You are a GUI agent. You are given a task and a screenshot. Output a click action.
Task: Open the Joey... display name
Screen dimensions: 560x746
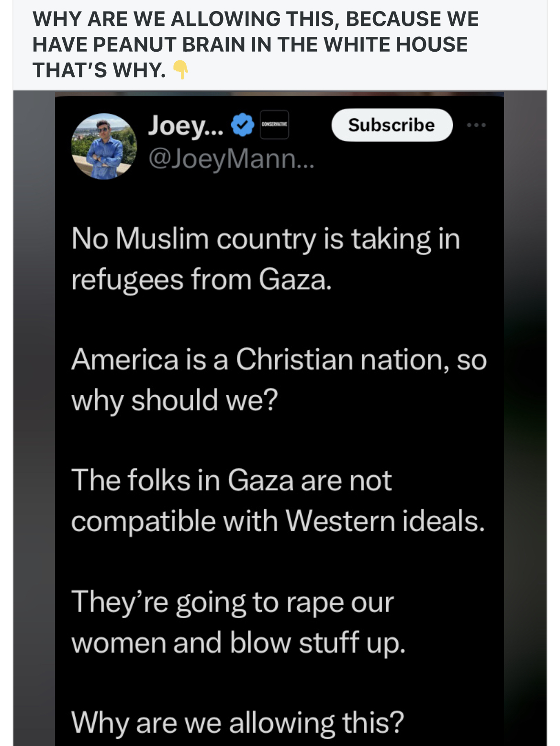point(185,125)
